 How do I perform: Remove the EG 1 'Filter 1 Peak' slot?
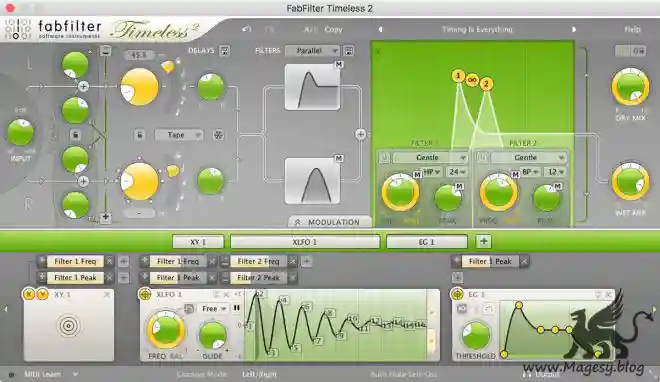tap(524, 261)
